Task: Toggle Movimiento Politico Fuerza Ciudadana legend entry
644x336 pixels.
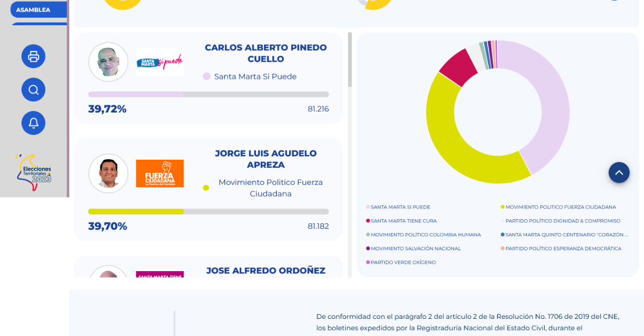Action: pos(560,207)
